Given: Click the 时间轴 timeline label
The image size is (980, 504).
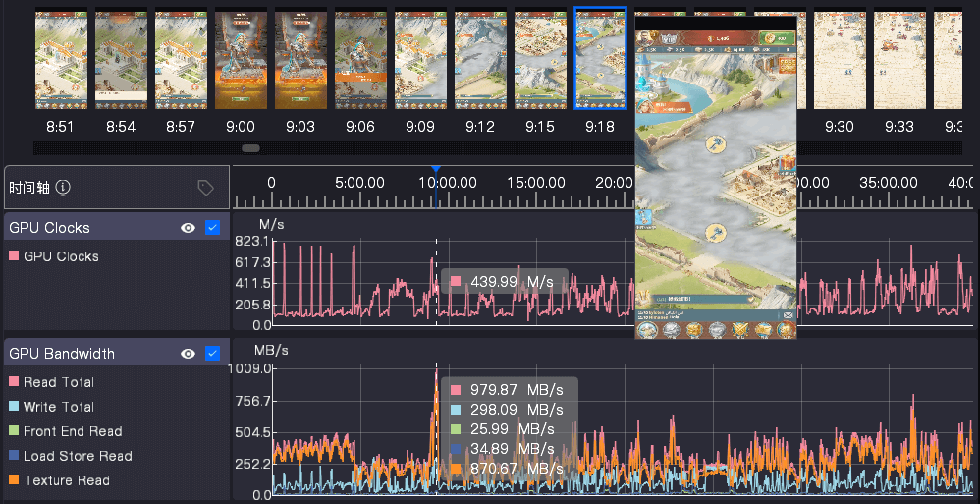Looking at the screenshot, I should click(29, 188).
